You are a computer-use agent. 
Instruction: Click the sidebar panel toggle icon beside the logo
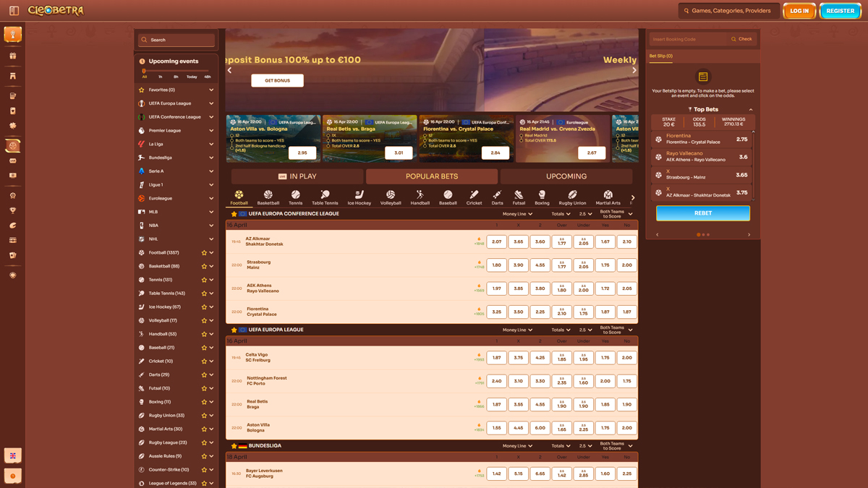(x=14, y=11)
